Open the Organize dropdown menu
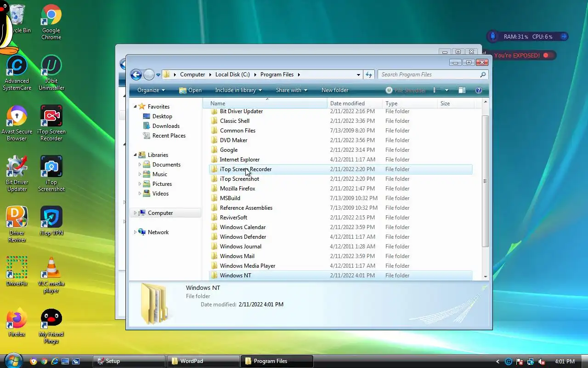The image size is (588, 368). coord(151,90)
